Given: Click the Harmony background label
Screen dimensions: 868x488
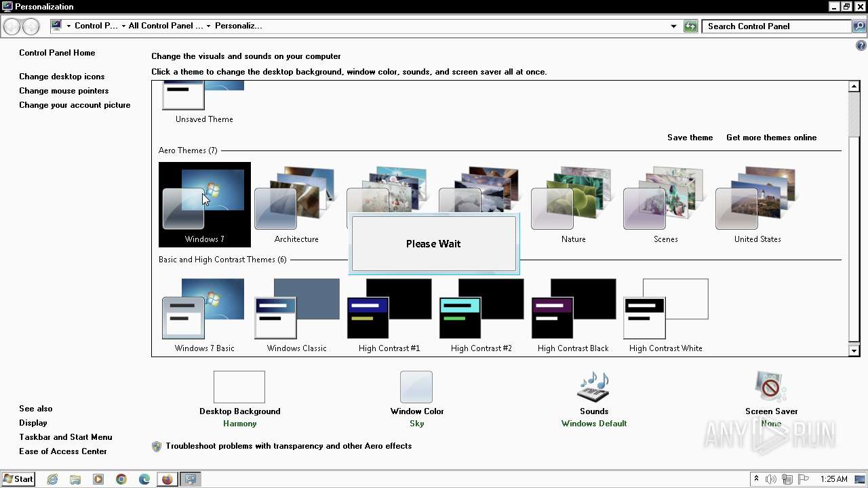Looking at the screenshot, I should click(240, 424).
